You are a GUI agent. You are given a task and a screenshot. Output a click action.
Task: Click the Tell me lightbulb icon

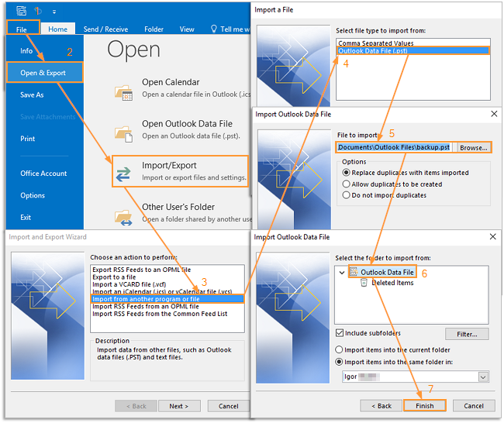click(214, 29)
